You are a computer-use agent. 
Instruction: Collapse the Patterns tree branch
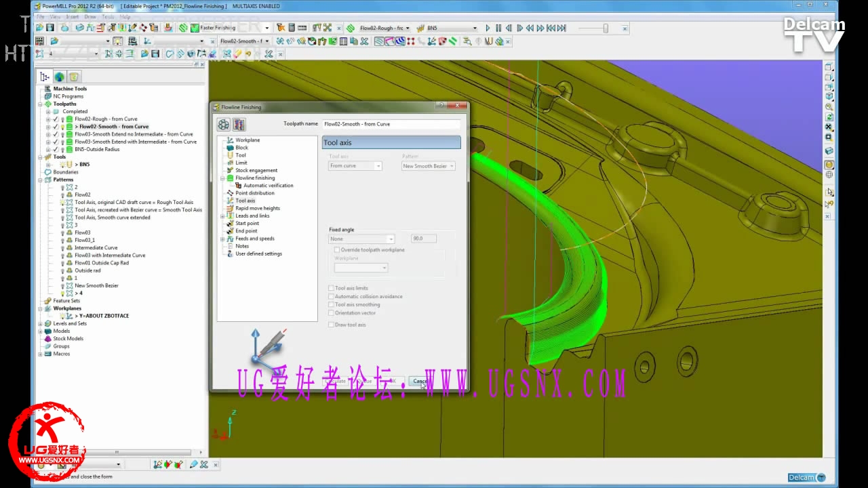pyautogui.click(x=40, y=180)
